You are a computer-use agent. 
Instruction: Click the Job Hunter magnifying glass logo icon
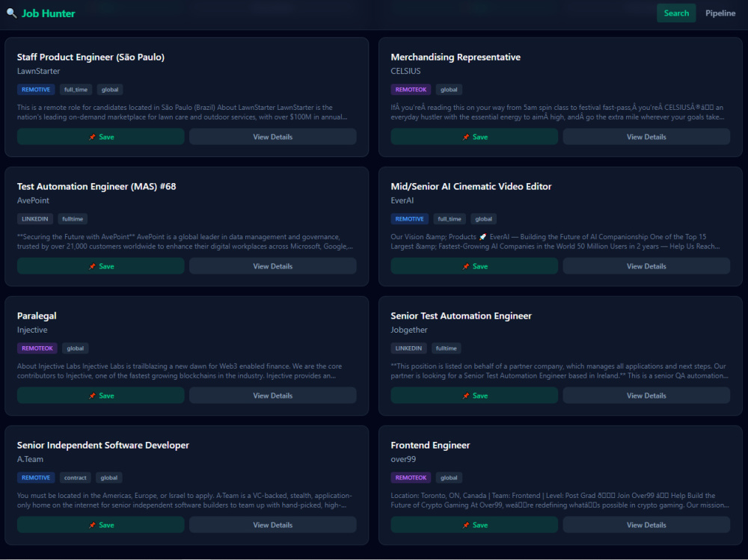point(11,13)
